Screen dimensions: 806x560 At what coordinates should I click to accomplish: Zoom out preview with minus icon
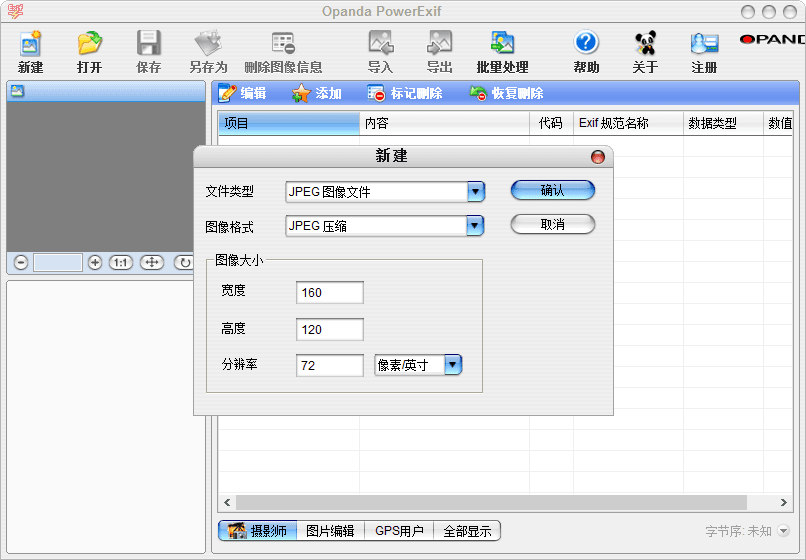point(21,263)
